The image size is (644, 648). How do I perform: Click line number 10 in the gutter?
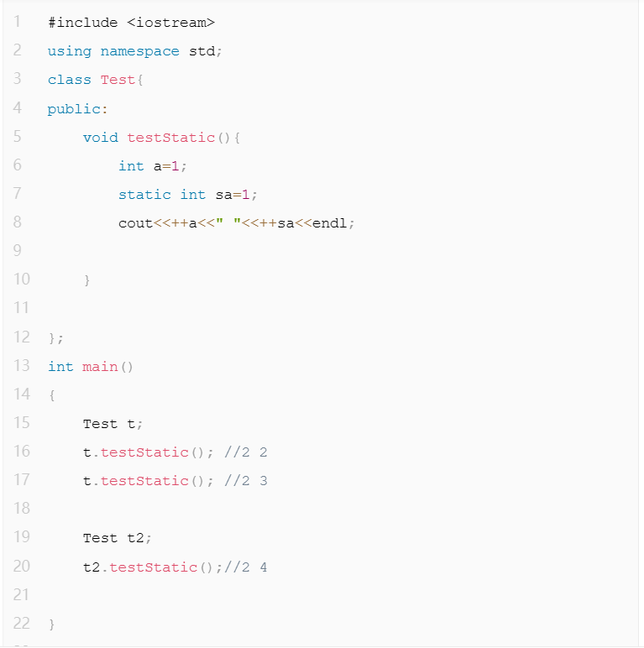(21, 280)
